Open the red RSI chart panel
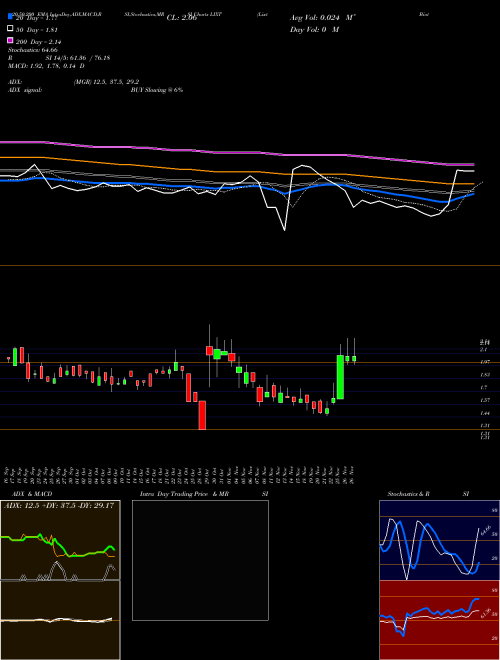 click(x=439, y=620)
